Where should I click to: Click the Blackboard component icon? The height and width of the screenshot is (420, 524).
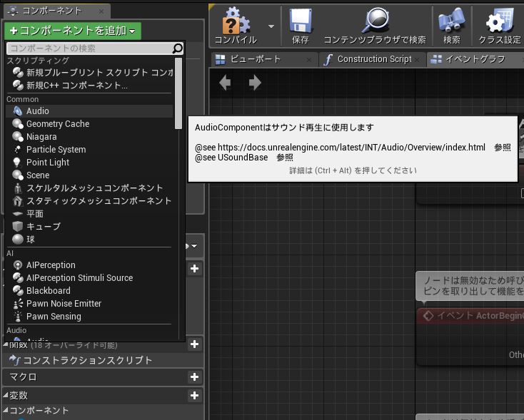pos(17,290)
